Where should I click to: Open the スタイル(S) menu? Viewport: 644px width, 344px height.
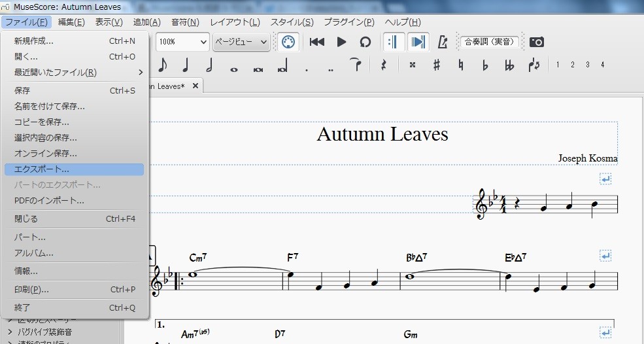[x=292, y=22]
